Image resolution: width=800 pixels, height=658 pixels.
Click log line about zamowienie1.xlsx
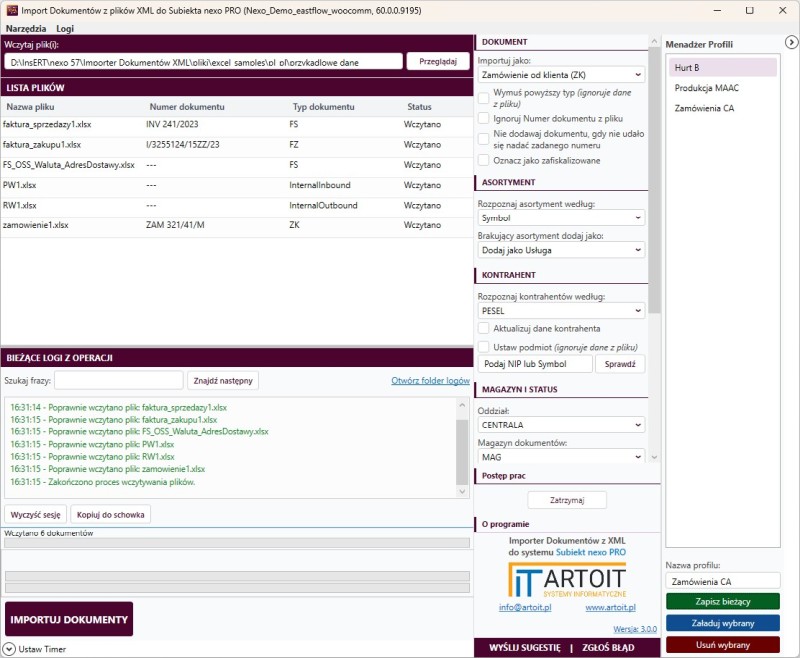click(x=108, y=469)
